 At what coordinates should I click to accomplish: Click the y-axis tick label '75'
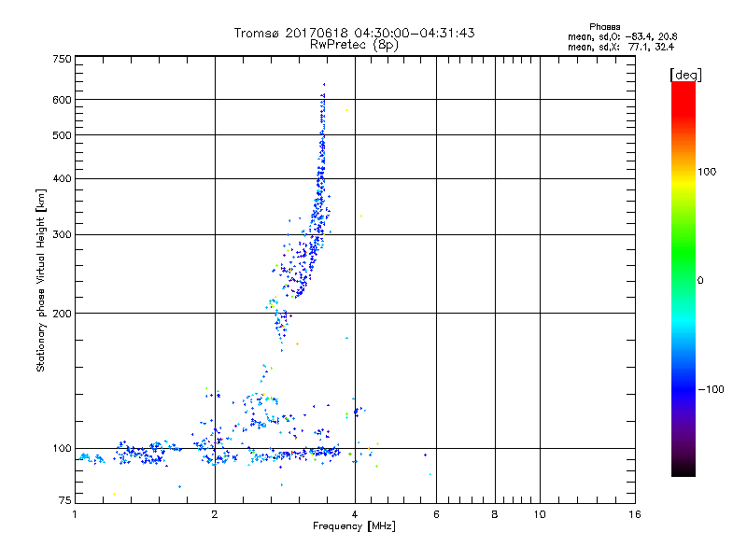point(65,500)
